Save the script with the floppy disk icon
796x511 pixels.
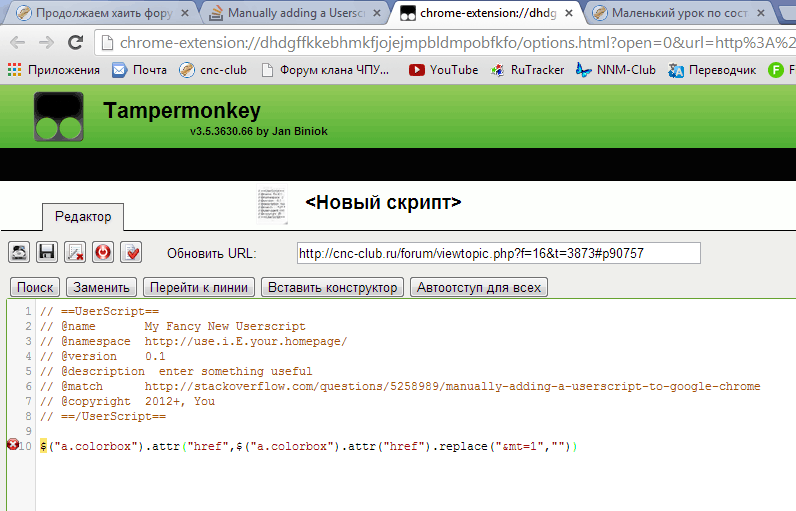pos(47,252)
